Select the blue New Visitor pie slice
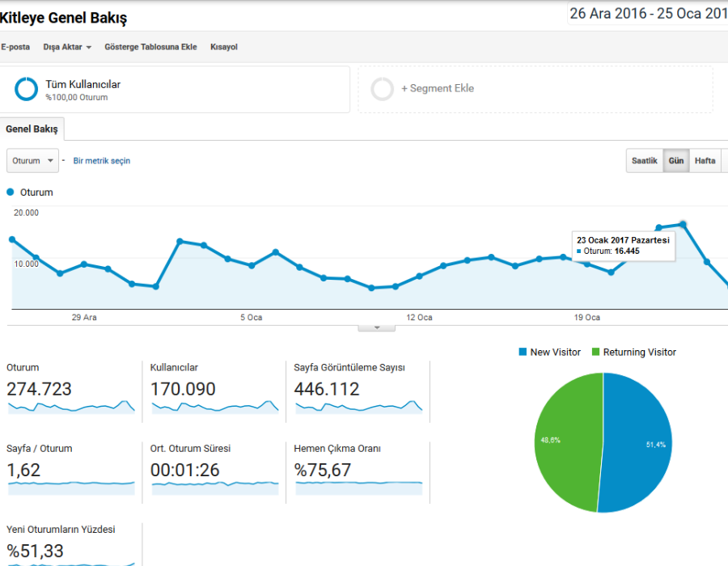728x566 pixels. [x=636, y=443]
